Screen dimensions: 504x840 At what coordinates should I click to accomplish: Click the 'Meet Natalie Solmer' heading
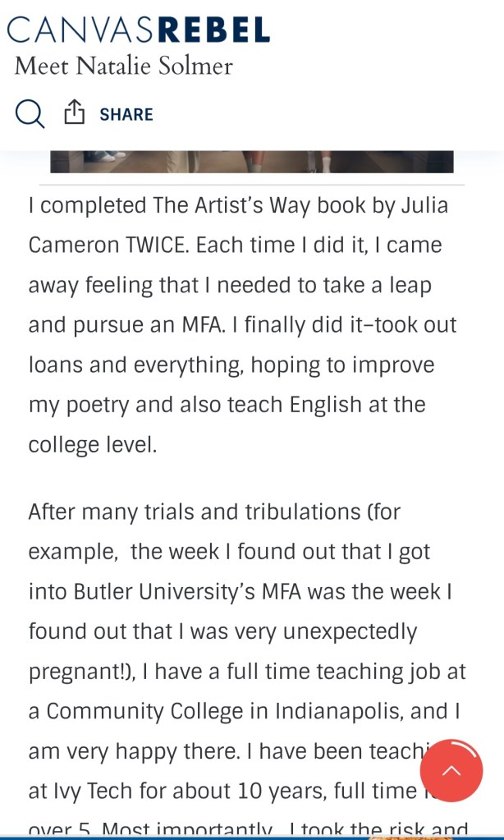[x=123, y=66]
